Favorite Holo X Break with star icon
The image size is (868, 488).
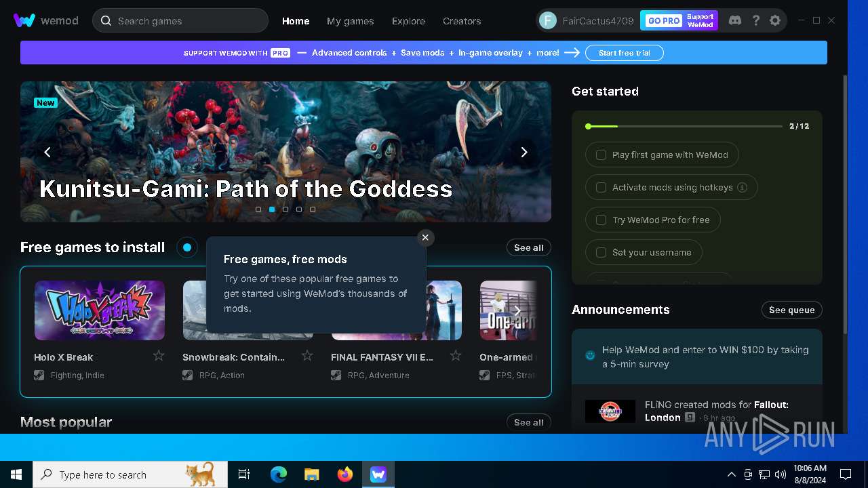(x=159, y=356)
